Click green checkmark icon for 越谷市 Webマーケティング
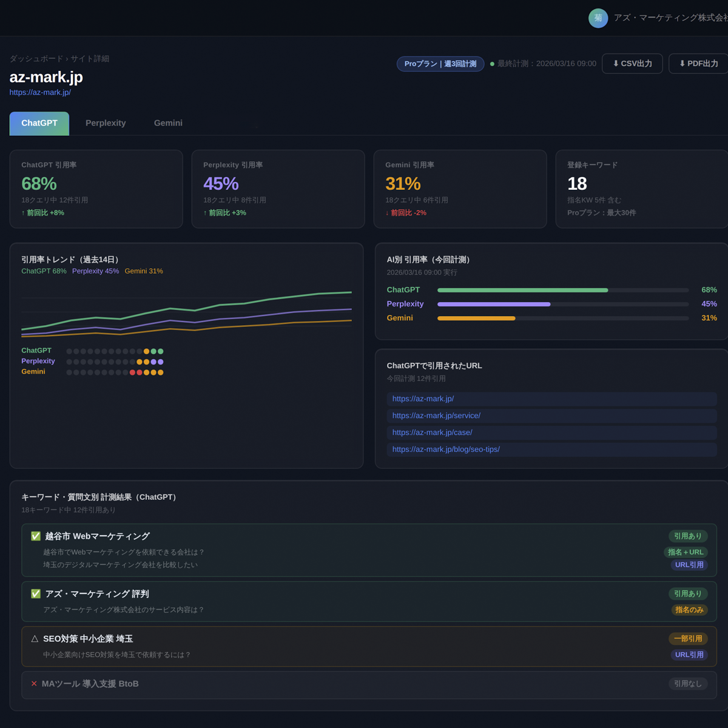Screen dimensions: 728x728 [x=36, y=536]
